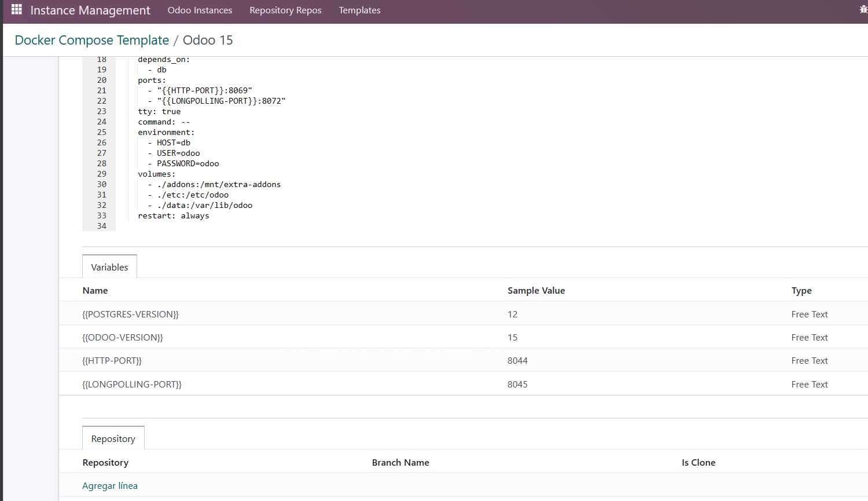Click sample value 8045
The image size is (868, 501).
coord(517,384)
